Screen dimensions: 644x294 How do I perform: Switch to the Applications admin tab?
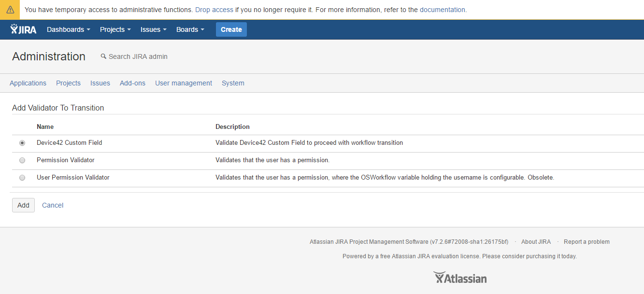coord(28,83)
